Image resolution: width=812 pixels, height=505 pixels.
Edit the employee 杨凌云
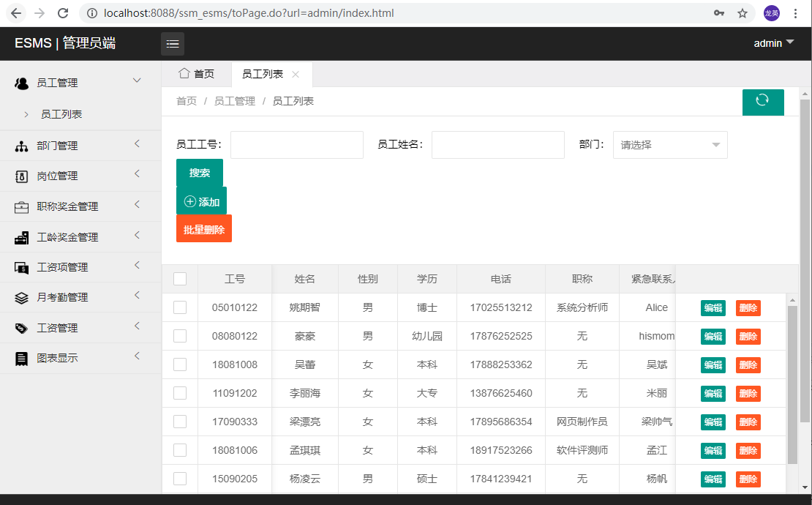tap(713, 479)
